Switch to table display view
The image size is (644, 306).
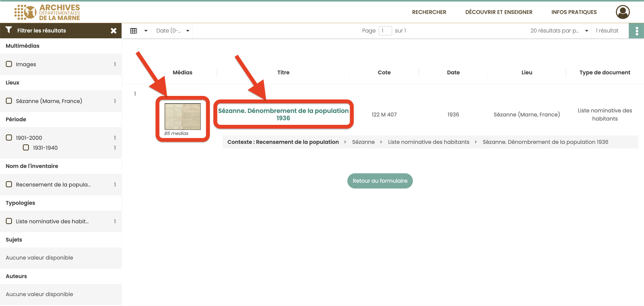(x=134, y=30)
